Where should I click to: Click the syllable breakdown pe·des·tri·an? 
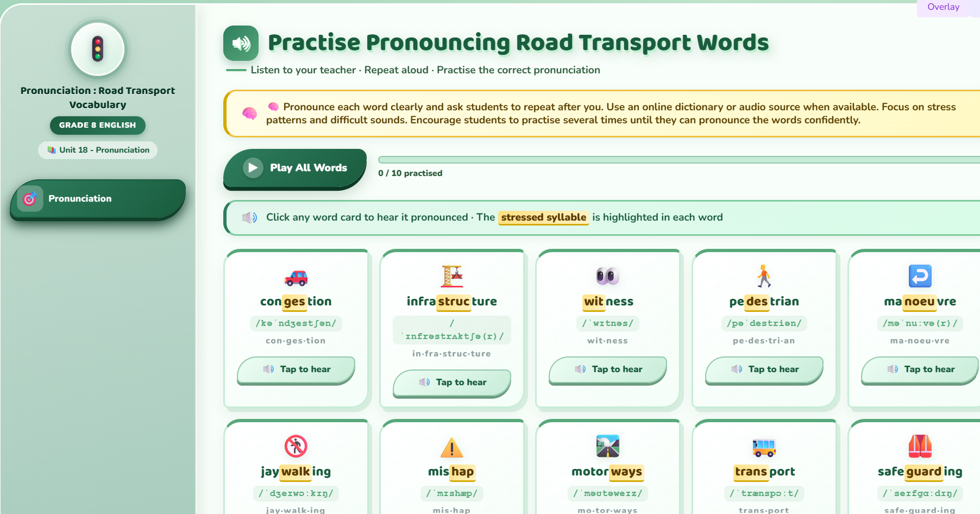[764, 341]
